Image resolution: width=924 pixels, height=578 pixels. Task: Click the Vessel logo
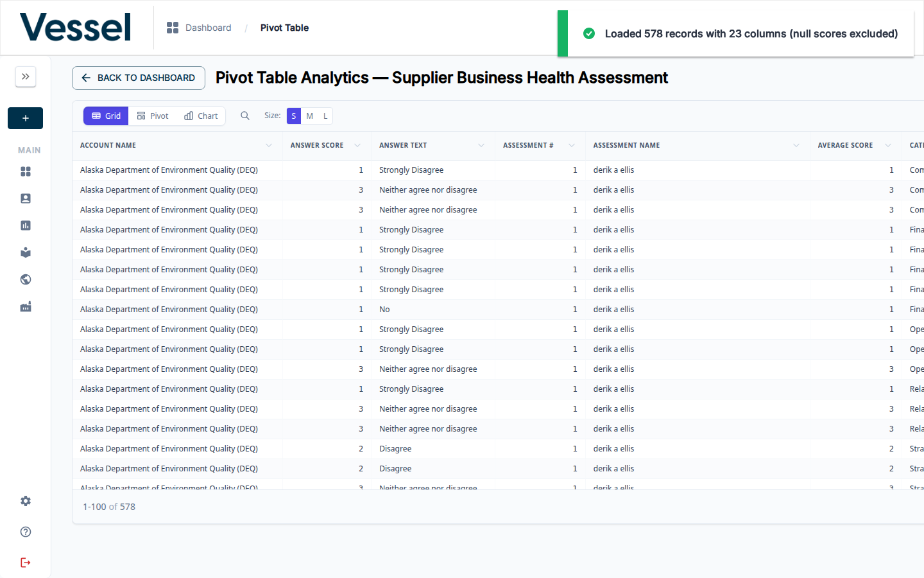pyautogui.click(x=76, y=28)
